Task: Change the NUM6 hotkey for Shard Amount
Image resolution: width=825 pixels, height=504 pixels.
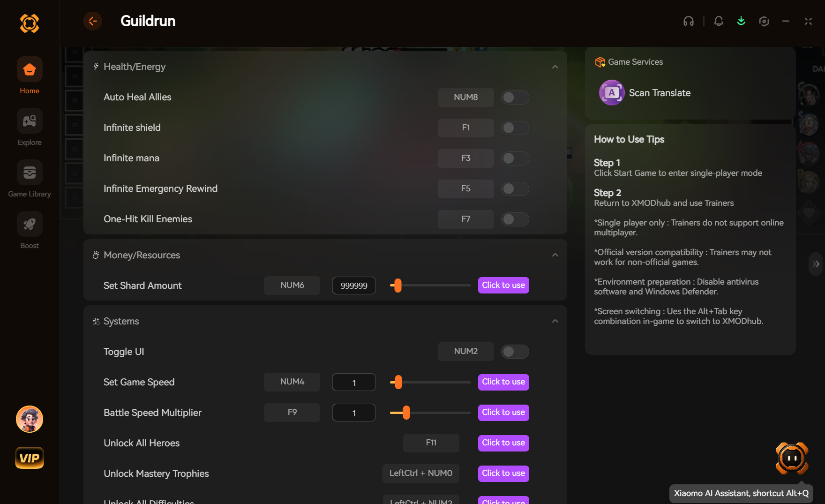Action: (x=292, y=285)
